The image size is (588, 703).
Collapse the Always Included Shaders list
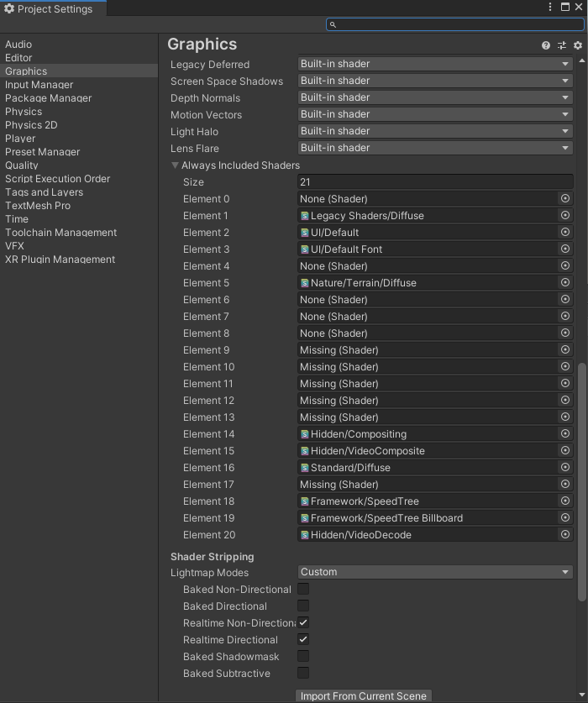(x=176, y=165)
